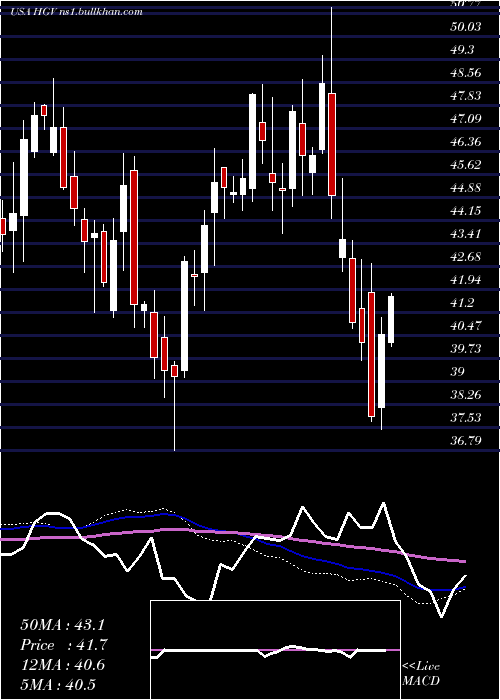The height and width of the screenshot is (700, 500).
Task: Click the 48.56 price axis label
Action: point(466,73)
